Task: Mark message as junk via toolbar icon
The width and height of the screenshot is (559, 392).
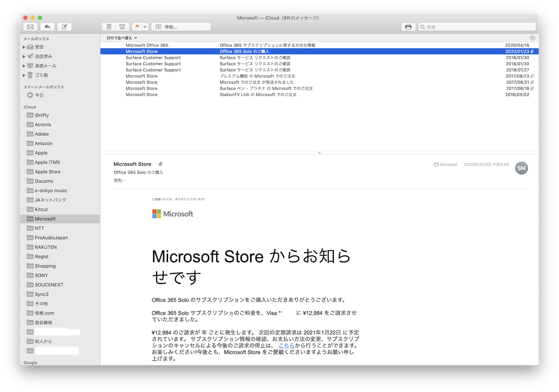Action: pos(122,27)
